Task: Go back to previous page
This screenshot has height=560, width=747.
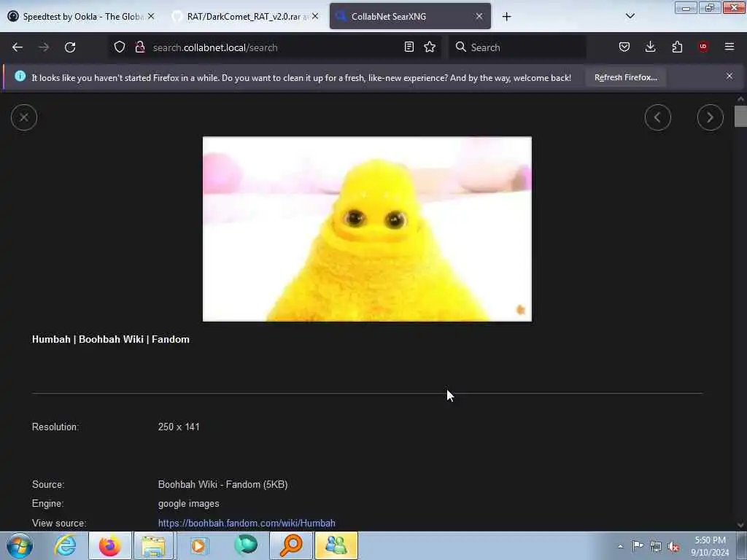Action: [18, 47]
